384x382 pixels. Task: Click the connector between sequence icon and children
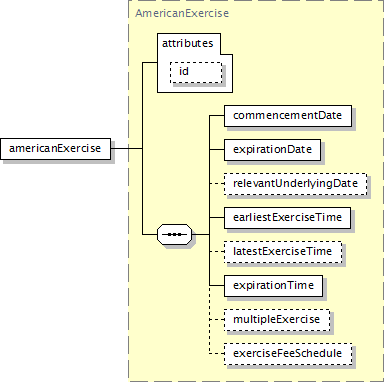click(201, 234)
